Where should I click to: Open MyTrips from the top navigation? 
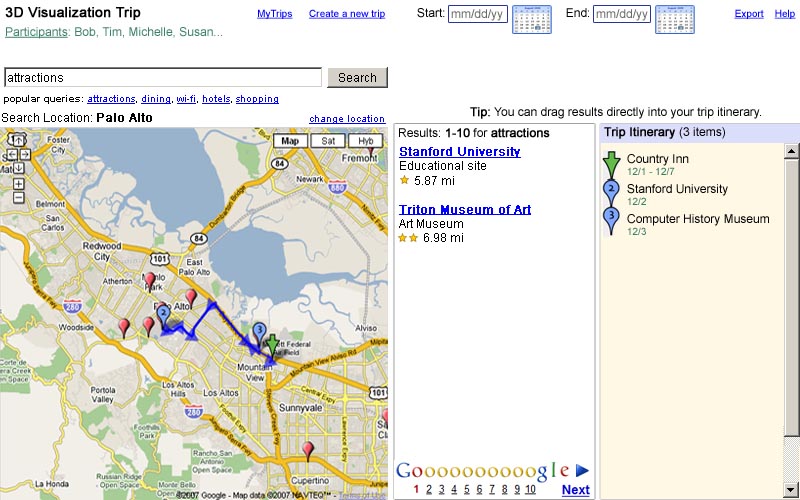275,14
